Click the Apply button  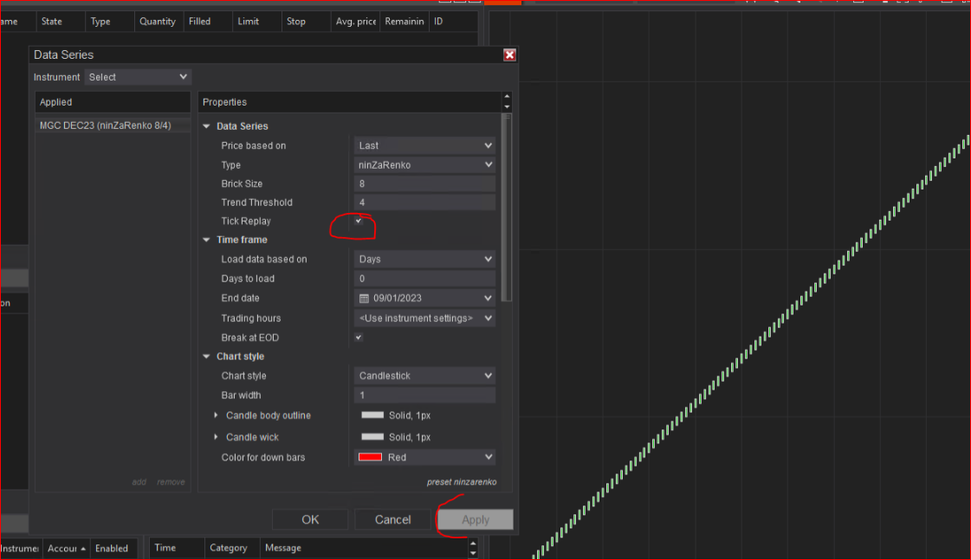coord(475,520)
